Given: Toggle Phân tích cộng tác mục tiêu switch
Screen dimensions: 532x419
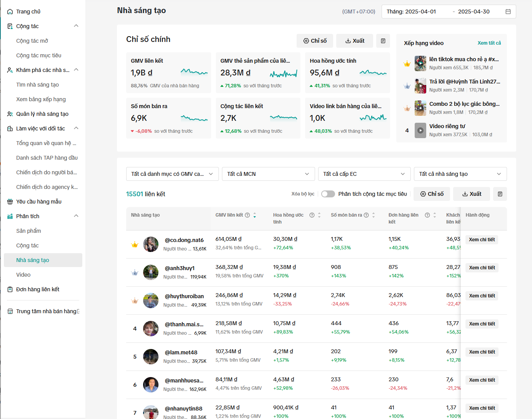Looking at the screenshot, I should (x=328, y=194).
